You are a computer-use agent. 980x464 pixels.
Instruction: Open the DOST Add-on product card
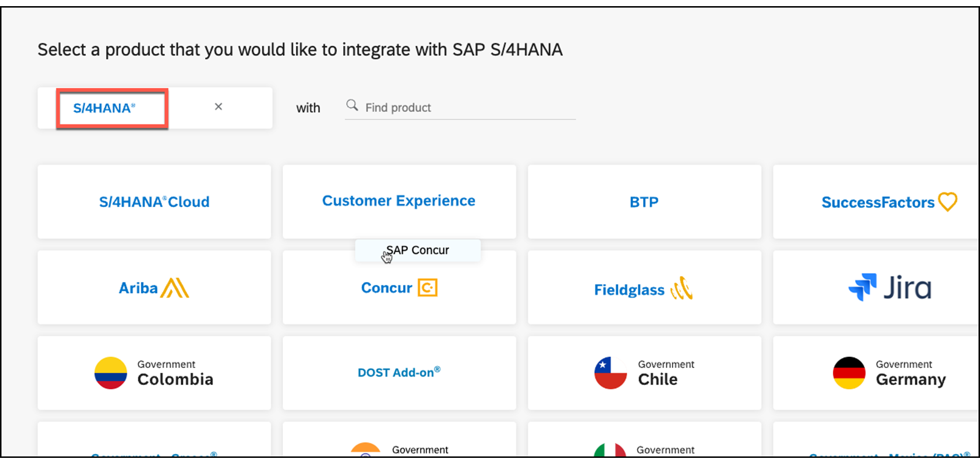pos(399,373)
